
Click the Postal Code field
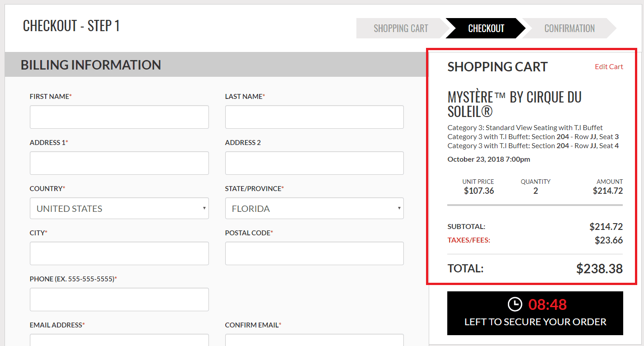(314, 253)
